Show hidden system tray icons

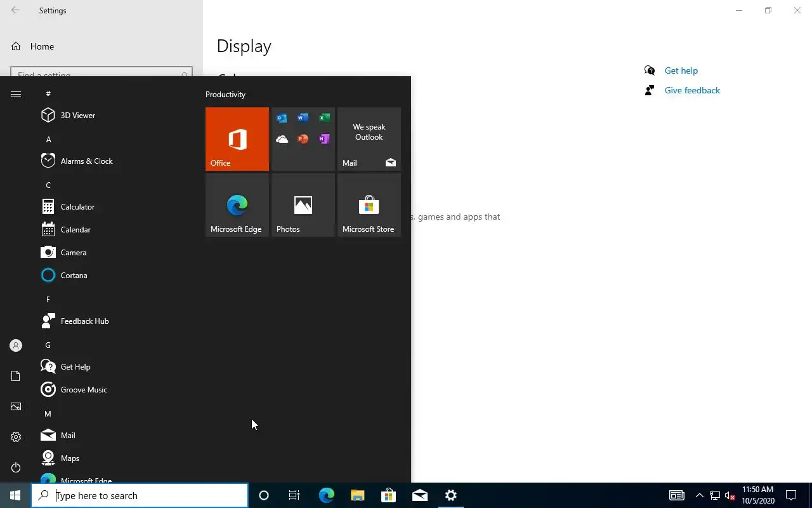tap(700, 495)
